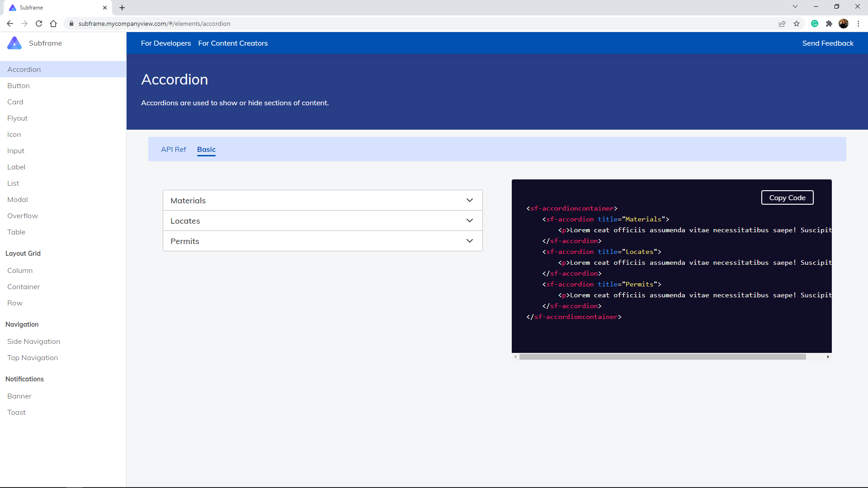
Task: Select Accordion in the sidebar
Action: pyautogui.click(x=63, y=69)
